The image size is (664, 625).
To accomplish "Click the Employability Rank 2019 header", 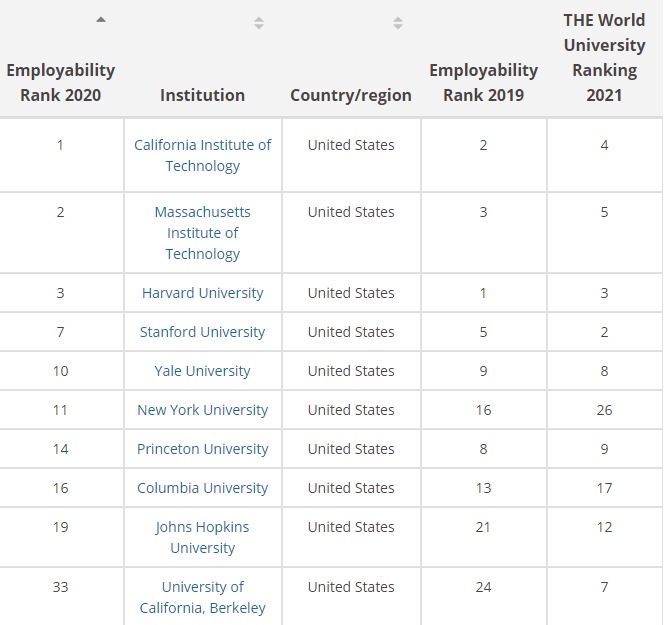I will (484, 83).
